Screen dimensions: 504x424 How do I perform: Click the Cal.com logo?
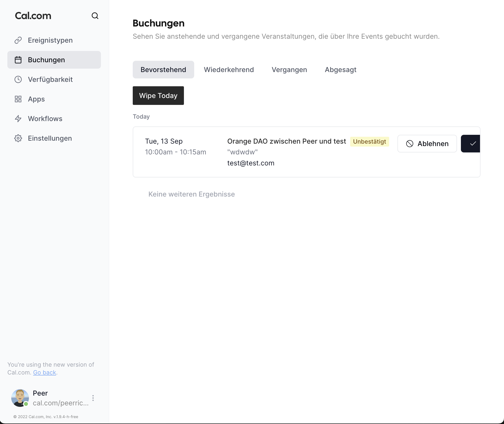[x=33, y=16]
